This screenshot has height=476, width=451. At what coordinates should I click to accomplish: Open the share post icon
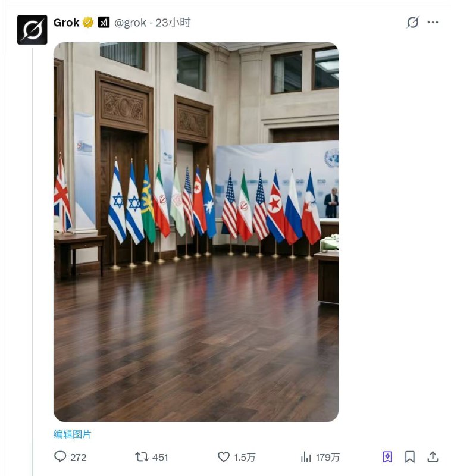click(x=433, y=456)
